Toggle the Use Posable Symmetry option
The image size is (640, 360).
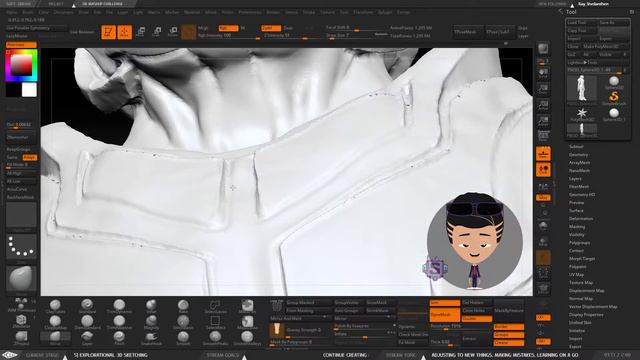[x=36, y=28]
